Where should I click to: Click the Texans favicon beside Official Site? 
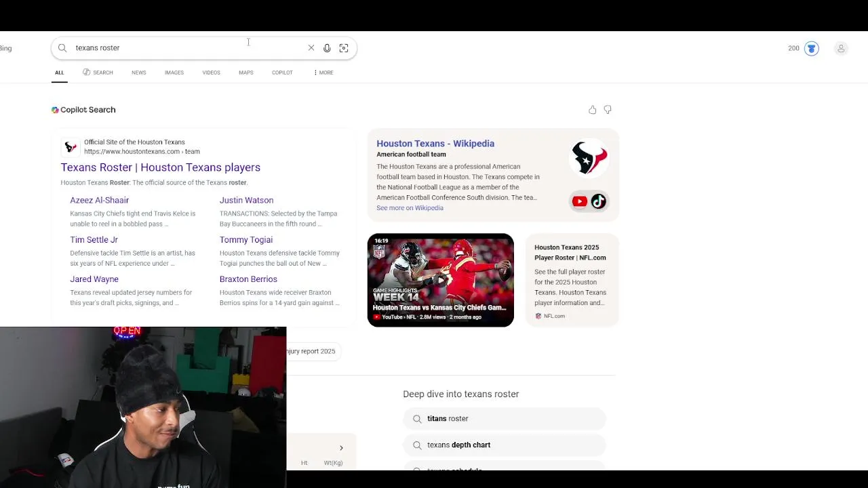(71, 147)
